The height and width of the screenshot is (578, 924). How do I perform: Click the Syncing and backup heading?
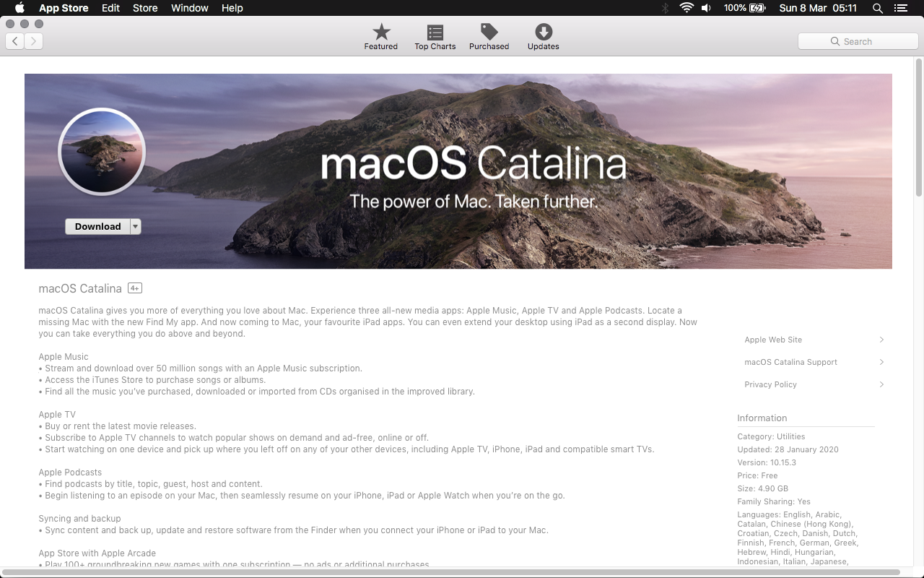point(79,519)
